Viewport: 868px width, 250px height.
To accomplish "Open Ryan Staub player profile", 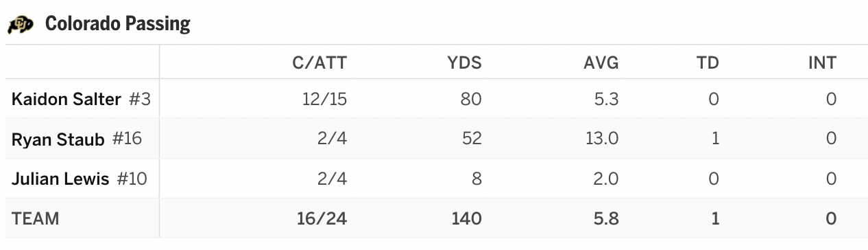I will point(58,139).
